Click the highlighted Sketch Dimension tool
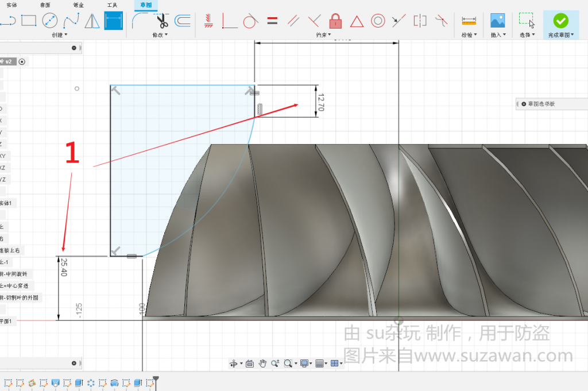Image resolution: width=588 pixels, height=391 pixels. 113,21
